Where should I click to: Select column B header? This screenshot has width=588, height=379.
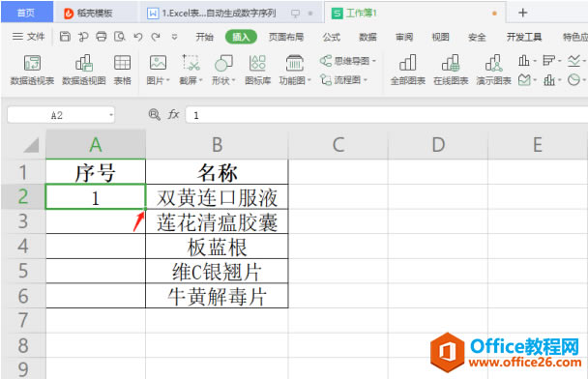click(217, 144)
